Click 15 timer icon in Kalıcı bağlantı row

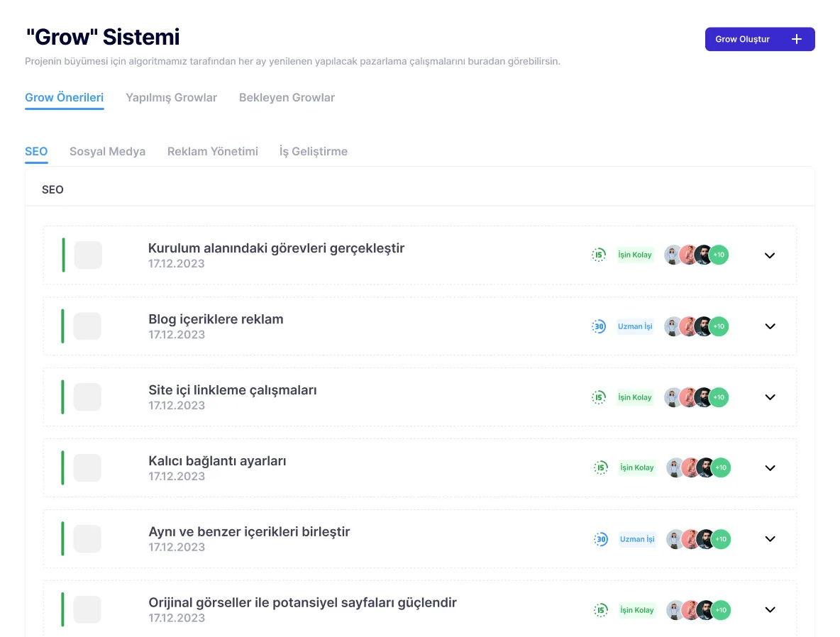600,467
